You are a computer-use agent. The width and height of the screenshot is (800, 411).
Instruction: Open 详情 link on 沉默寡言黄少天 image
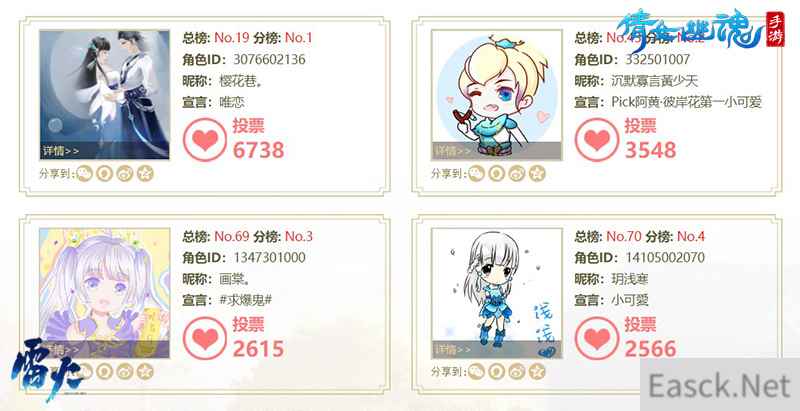(x=452, y=151)
